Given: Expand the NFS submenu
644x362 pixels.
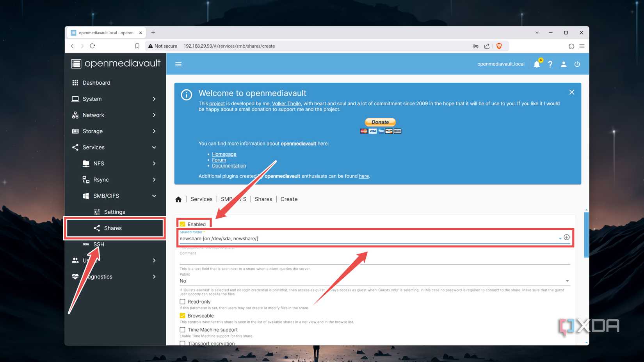Looking at the screenshot, I should pos(115,163).
